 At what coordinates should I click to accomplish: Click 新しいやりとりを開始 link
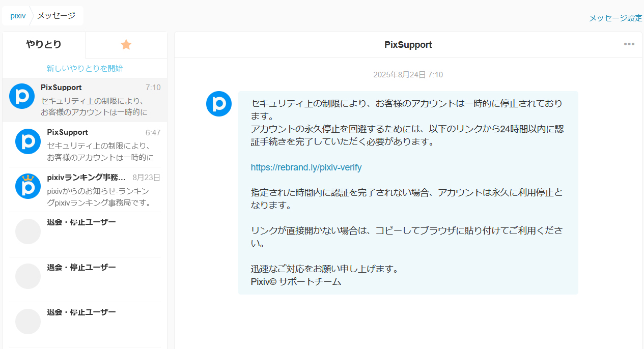[x=85, y=68]
